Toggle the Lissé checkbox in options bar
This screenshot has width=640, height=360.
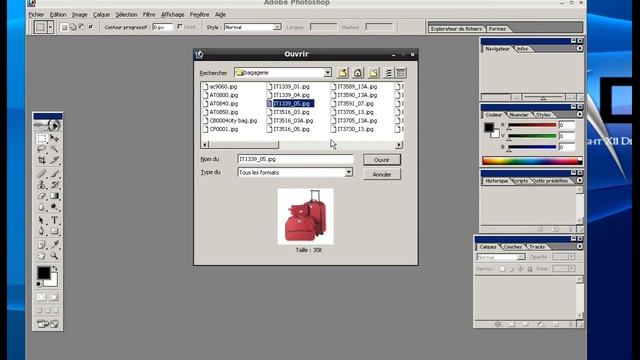180,27
